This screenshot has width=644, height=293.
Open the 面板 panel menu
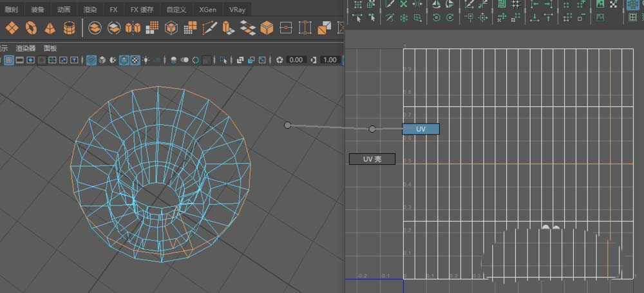click(x=50, y=48)
